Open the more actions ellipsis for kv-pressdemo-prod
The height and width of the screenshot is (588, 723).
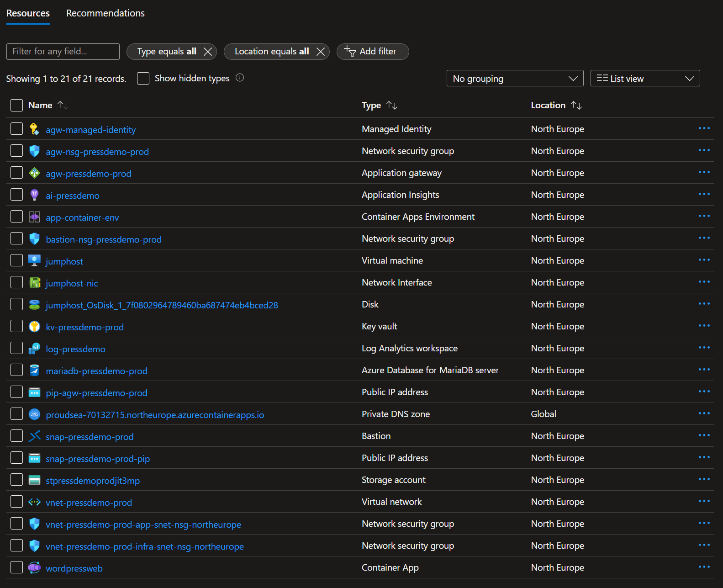point(704,326)
